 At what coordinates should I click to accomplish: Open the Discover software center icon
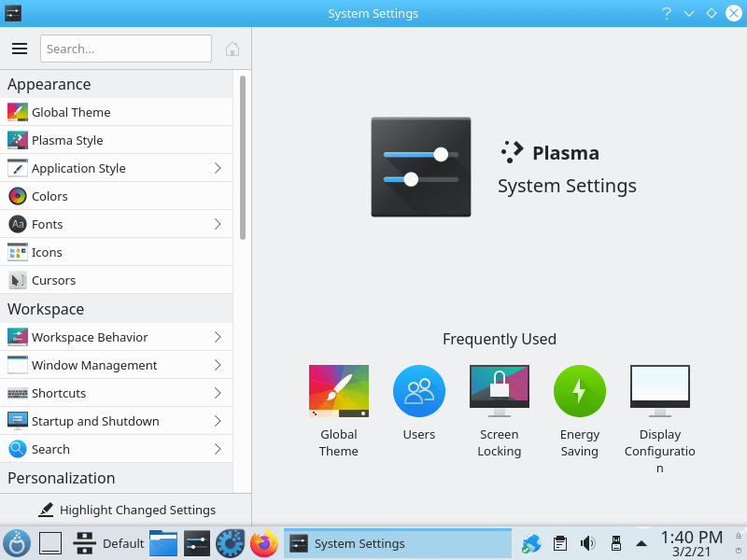coord(230,543)
